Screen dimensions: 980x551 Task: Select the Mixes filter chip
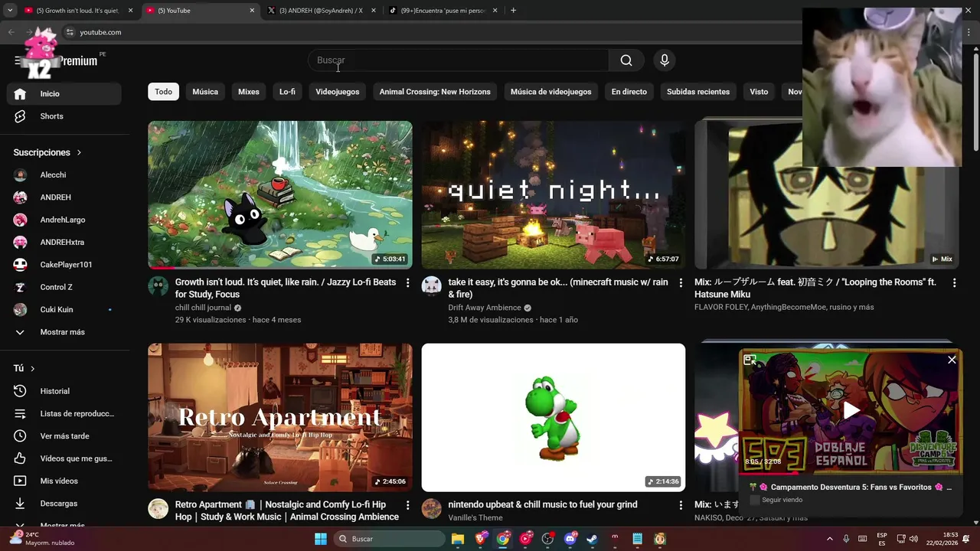(x=249, y=92)
